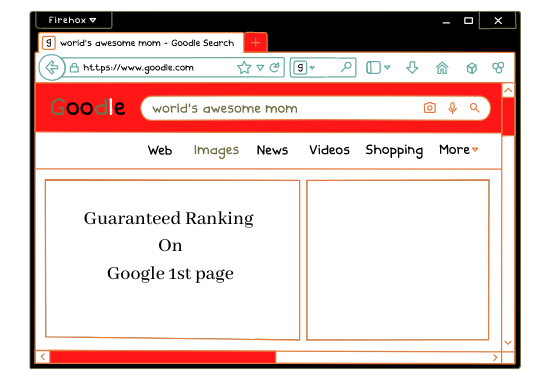This screenshot has height=370, width=550.
Task: Maximize the Firehox window
Action: click(x=468, y=21)
